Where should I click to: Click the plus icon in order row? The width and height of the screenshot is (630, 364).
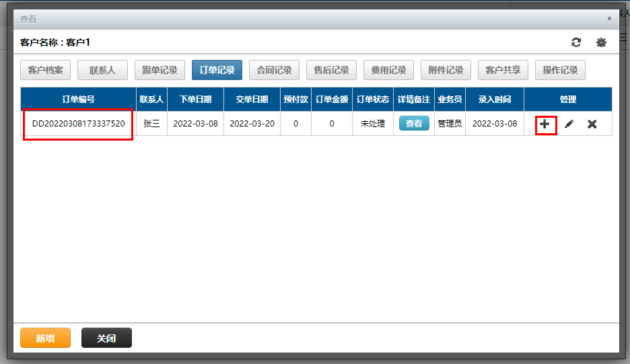(545, 124)
